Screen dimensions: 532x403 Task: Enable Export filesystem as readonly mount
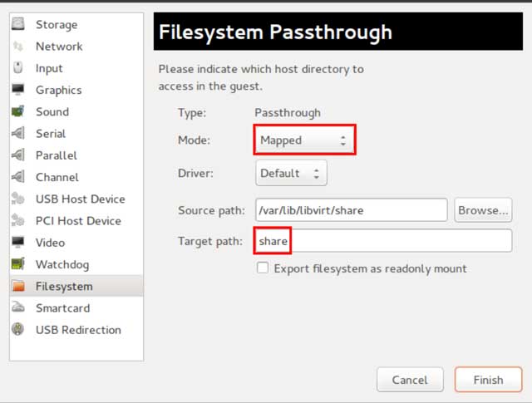click(263, 268)
